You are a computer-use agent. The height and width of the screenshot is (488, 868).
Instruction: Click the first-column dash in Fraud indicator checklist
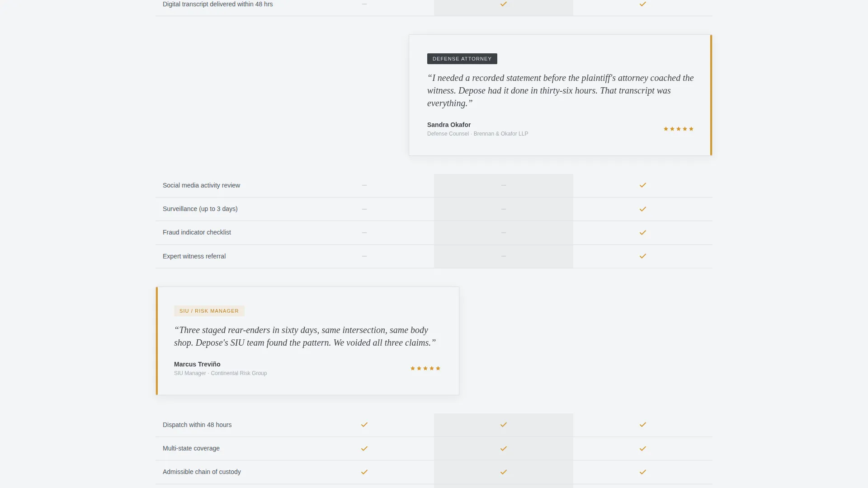364,233
